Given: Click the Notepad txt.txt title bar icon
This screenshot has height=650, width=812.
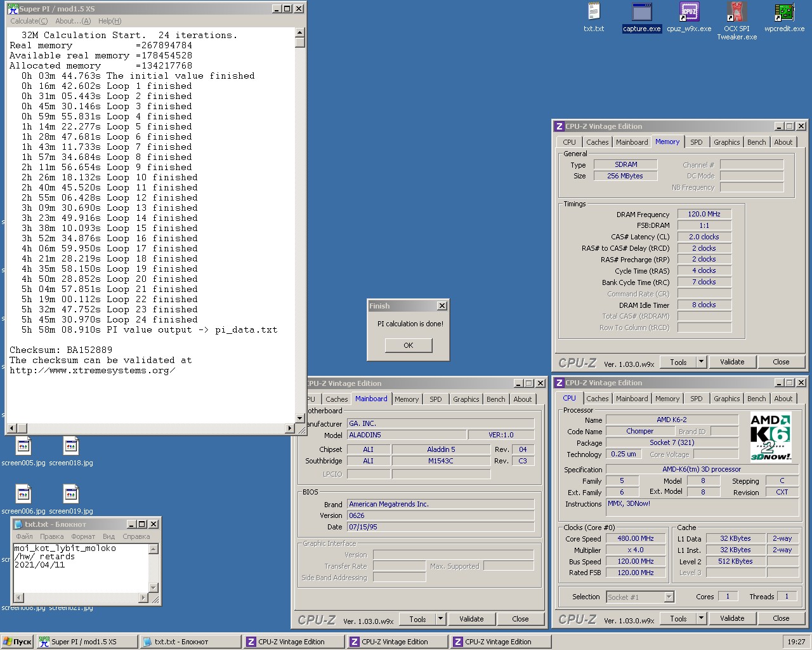Looking at the screenshot, I should tap(18, 524).
